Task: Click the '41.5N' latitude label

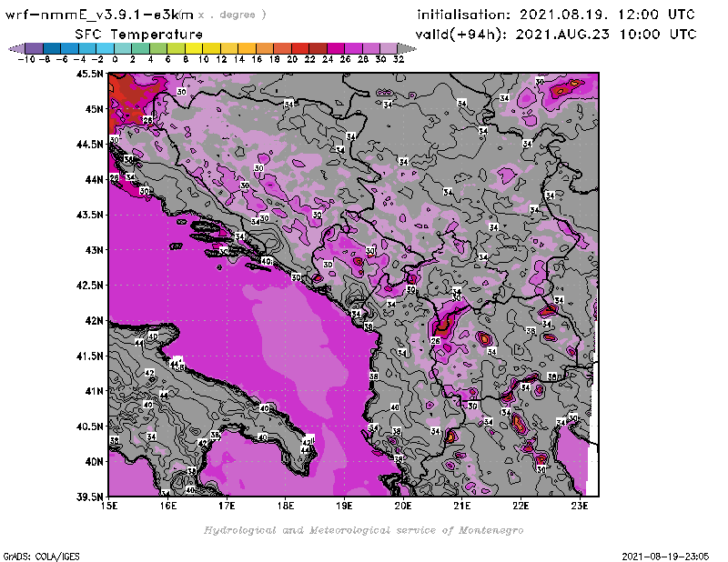Action: [x=89, y=356]
